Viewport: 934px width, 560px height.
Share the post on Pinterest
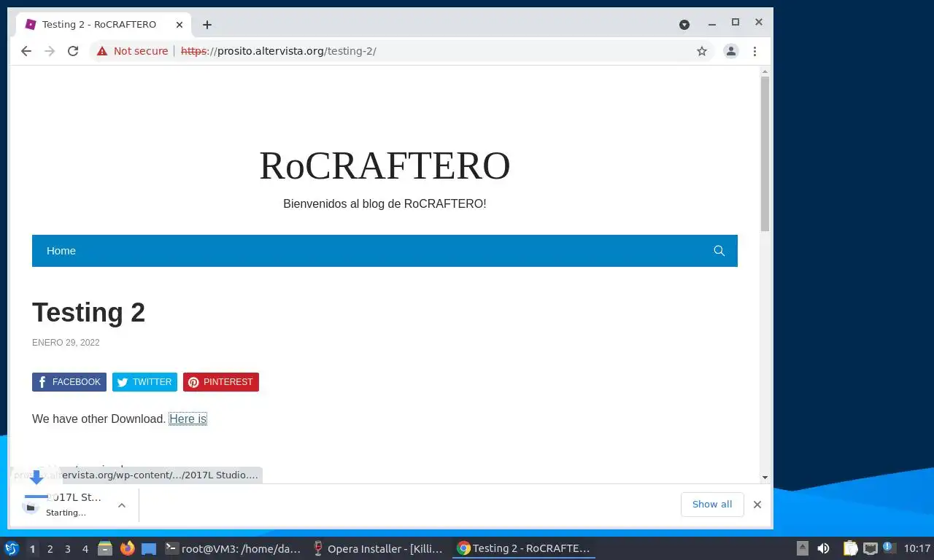coord(221,382)
